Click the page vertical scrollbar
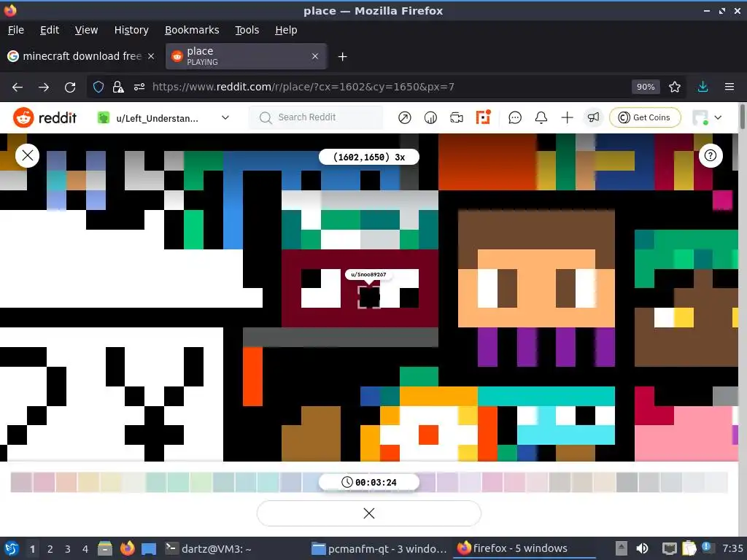 pyautogui.click(x=742, y=117)
